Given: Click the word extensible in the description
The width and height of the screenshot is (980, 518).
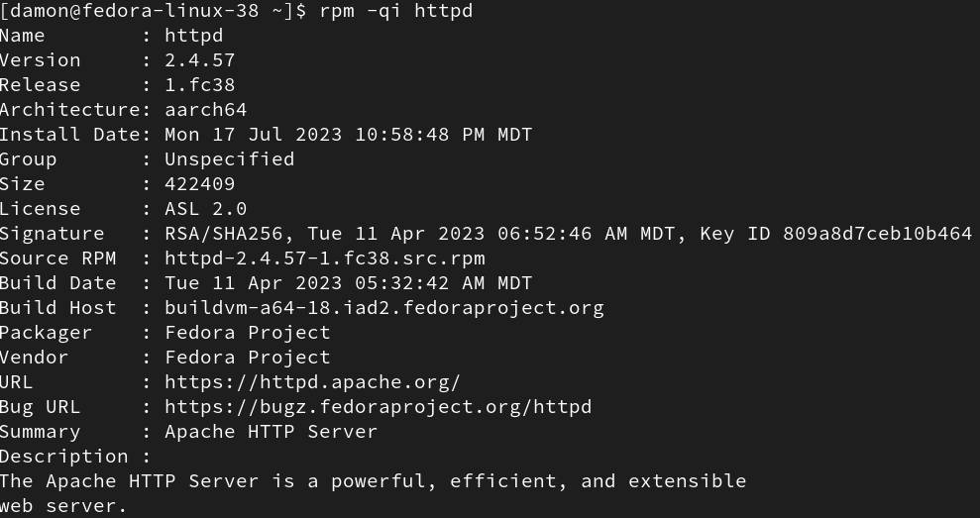Looking at the screenshot, I should click(687, 481).
